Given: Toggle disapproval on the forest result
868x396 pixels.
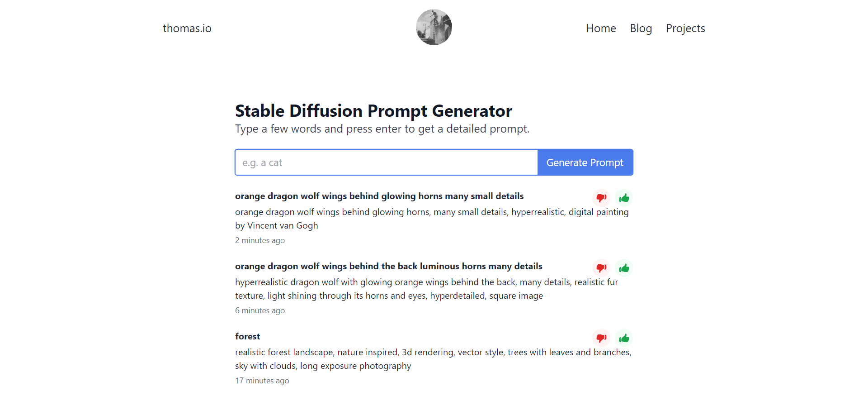Looking at the screenshot, I should click(x=601, y=338).
